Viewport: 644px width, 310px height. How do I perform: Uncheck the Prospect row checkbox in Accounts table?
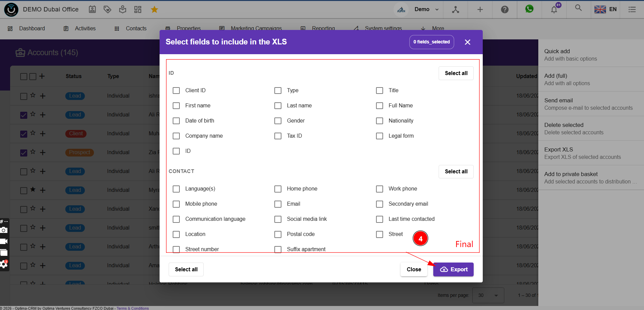[24, 153]
